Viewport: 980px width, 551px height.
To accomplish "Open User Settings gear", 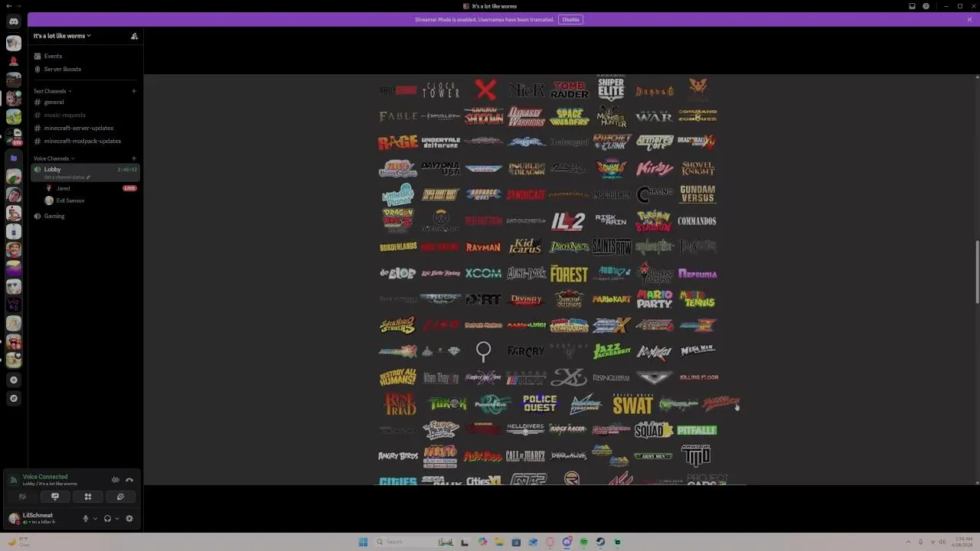I will tap(129, 518).
